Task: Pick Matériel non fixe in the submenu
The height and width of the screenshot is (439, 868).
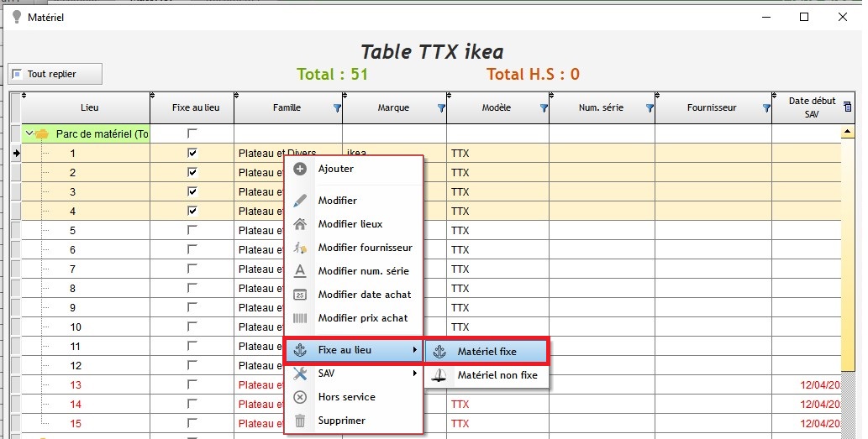Action: click(x=487, y=375)
